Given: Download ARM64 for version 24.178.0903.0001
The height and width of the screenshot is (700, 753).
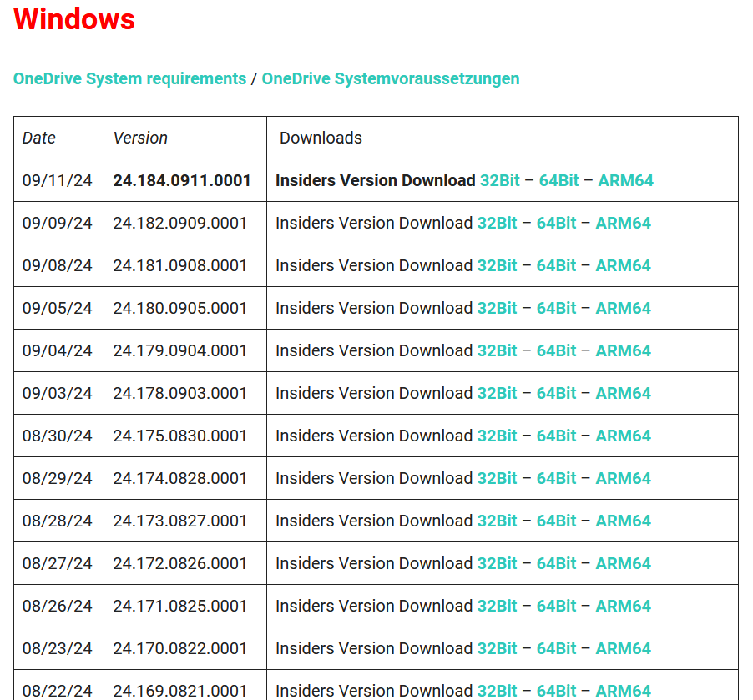Looking at the screenshot, I should coord(624,393).
